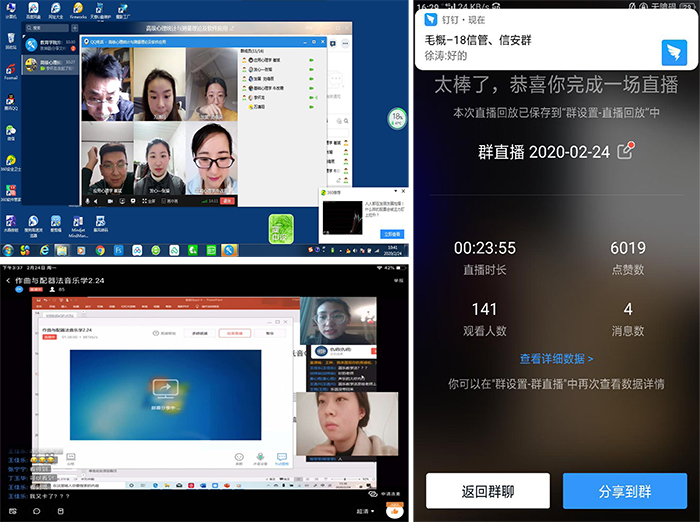Click the 分享到群 button
The height and width of the screenshot is (522, 700).
point(624,491)
